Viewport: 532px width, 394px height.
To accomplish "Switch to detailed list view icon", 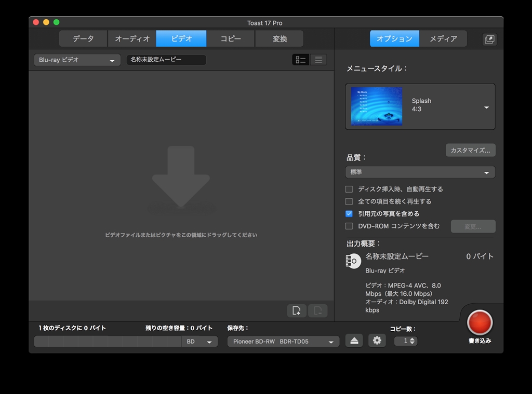I will click(x=301, y=60).
